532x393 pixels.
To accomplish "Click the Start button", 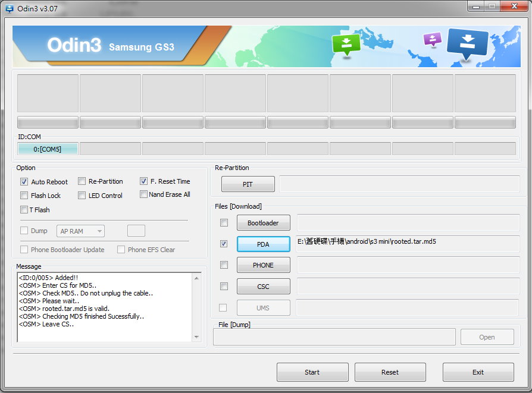I will click(x=312, y=372).
